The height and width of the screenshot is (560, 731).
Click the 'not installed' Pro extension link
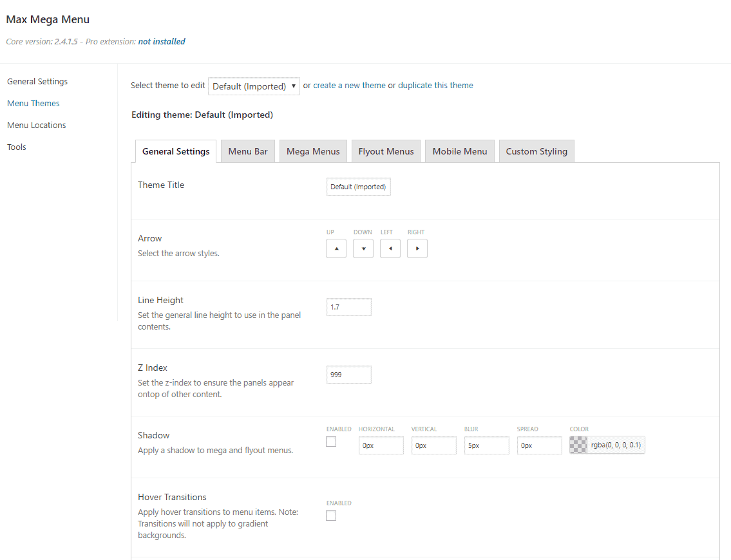click(x=162, y=41)
